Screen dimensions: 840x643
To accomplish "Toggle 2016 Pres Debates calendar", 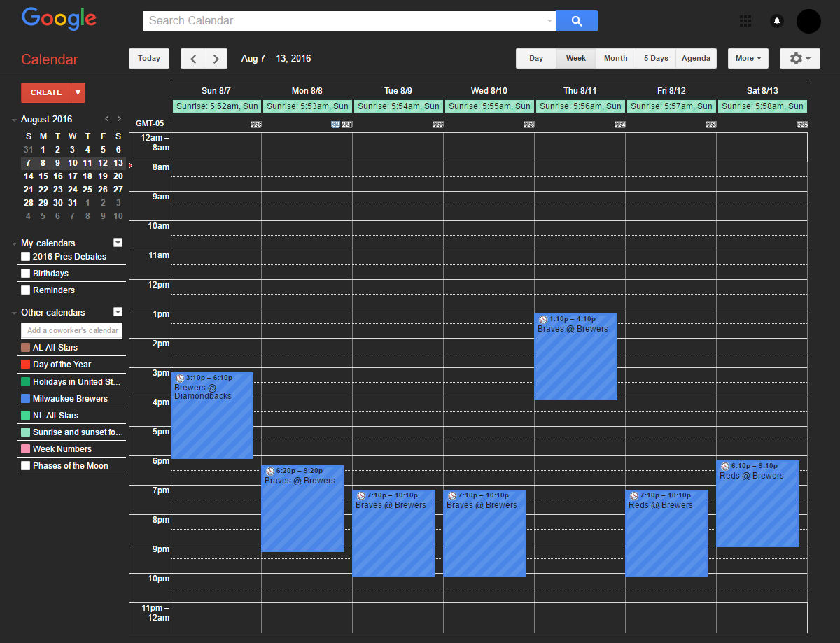I will click(26, 257).
